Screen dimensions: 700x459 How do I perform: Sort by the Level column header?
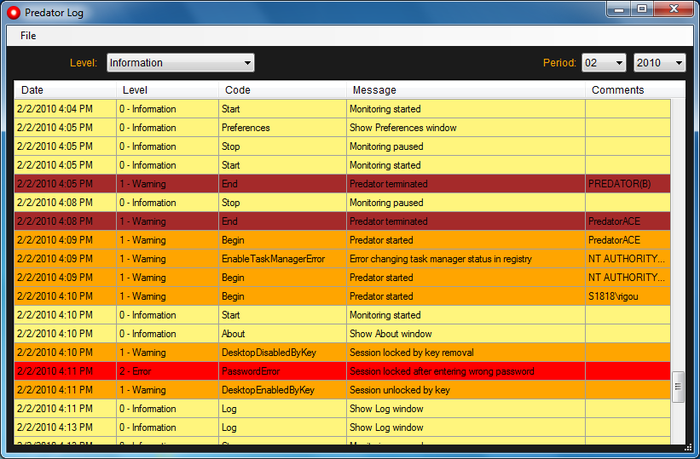click(x=167, y=90)
